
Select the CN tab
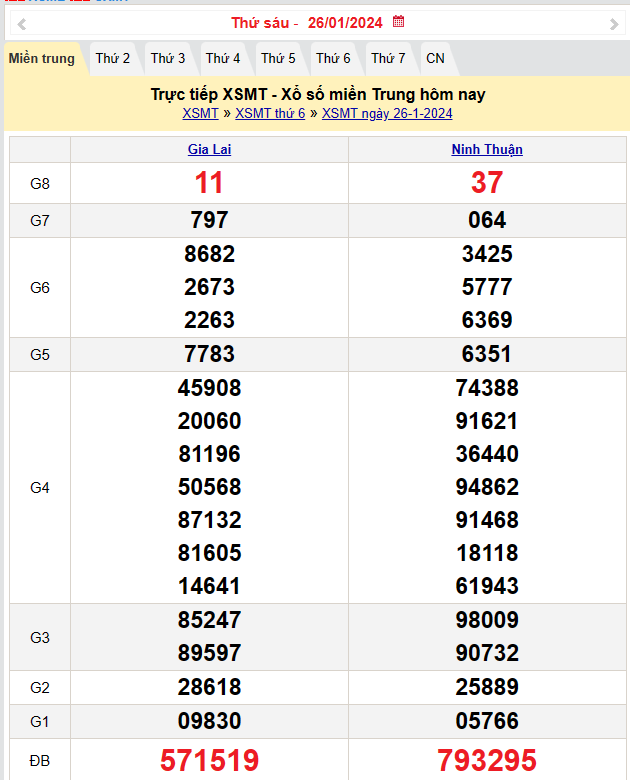(435, 59)
